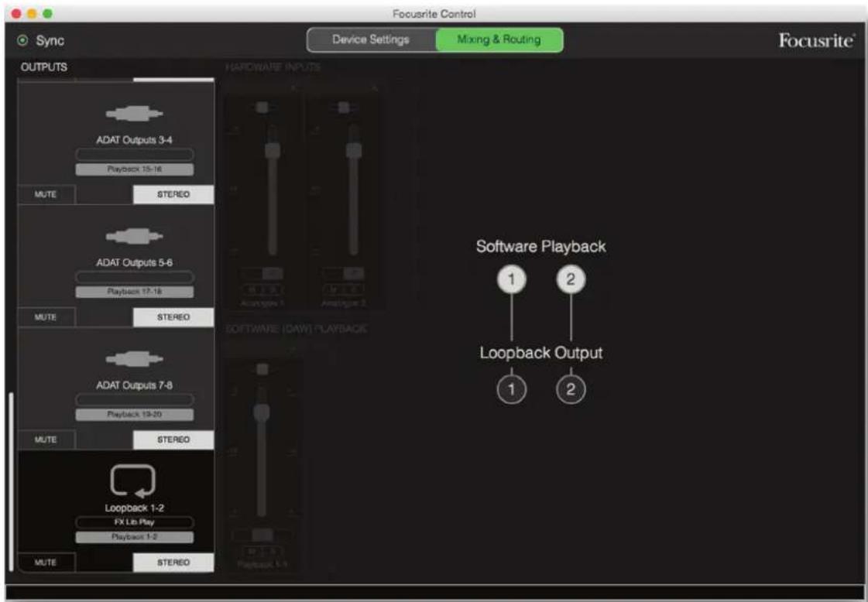Click the Sync label text

(x=50, y=40)
